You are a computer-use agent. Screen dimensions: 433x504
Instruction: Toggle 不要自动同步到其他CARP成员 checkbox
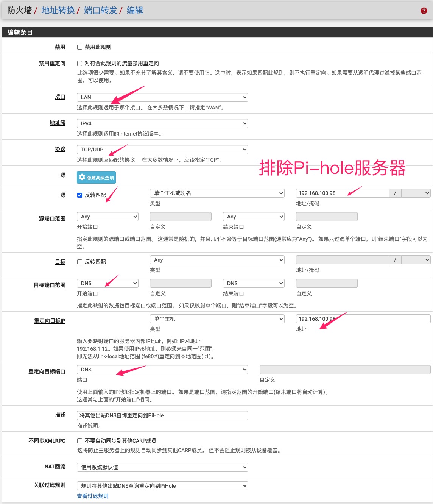(79, 441)
